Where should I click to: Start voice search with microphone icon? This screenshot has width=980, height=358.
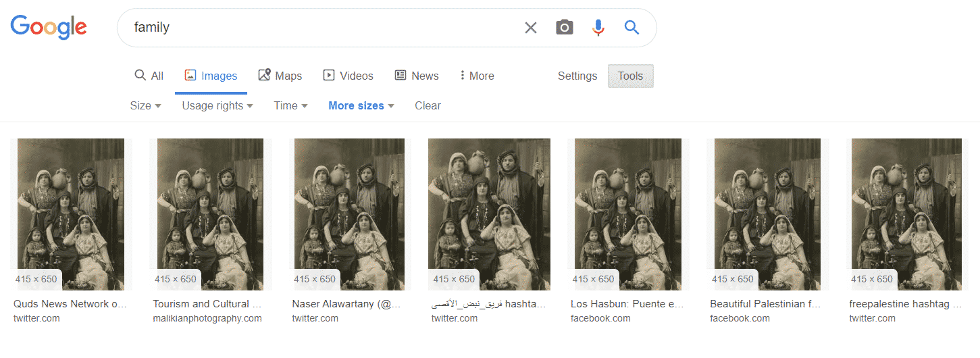(x=598, y=28)
